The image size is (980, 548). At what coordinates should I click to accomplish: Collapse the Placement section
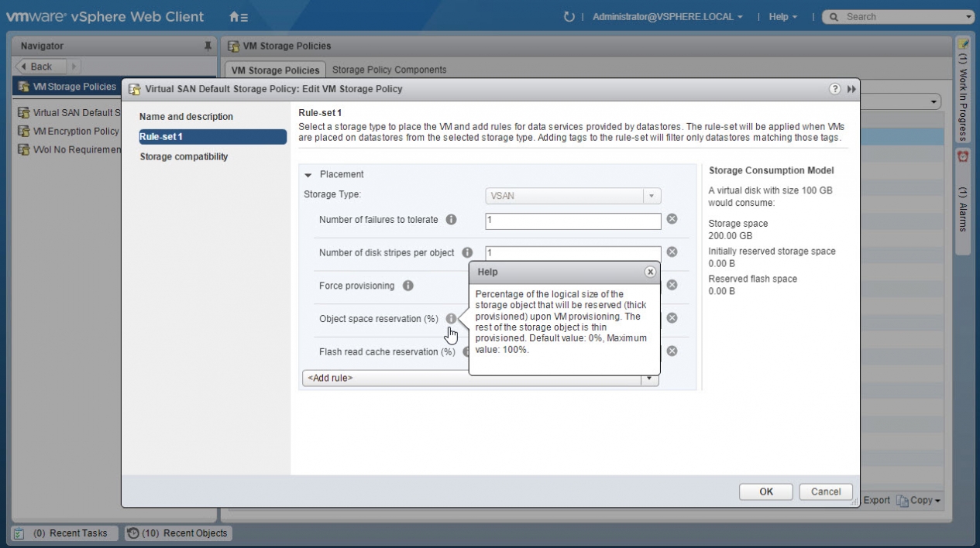308,175
